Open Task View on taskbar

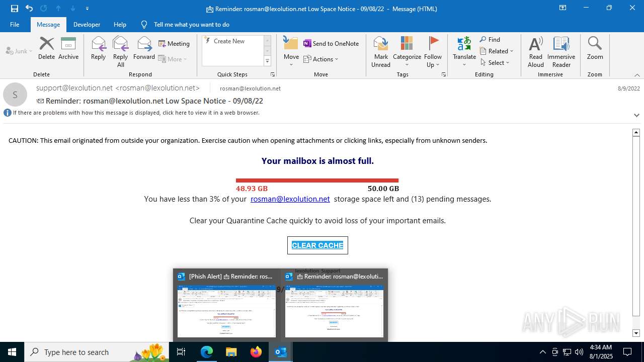pos(181,352)
